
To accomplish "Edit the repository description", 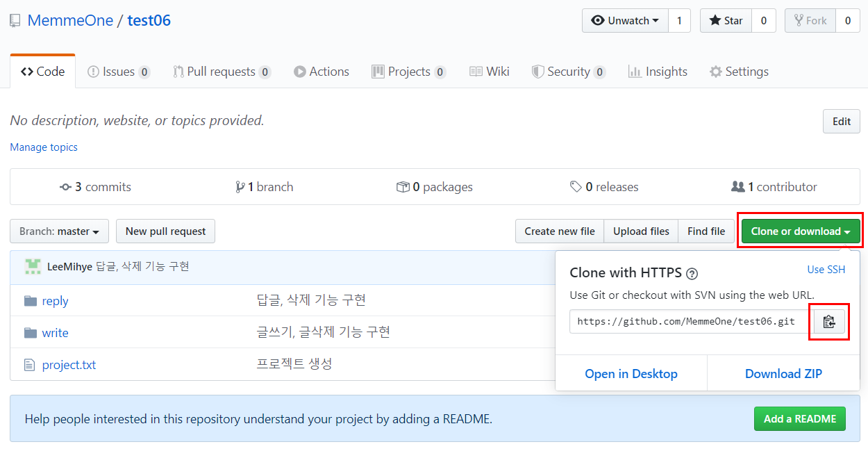I will 842,121.
